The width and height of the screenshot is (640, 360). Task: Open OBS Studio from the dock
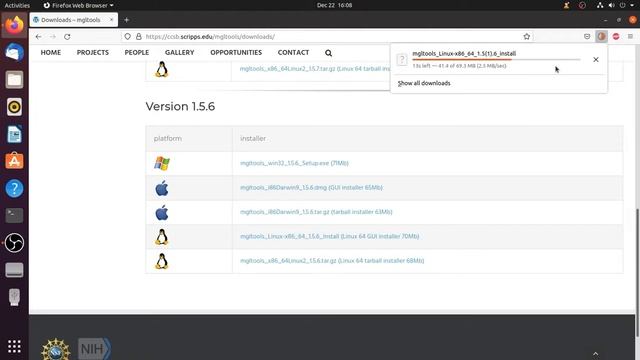coord(14,243)
